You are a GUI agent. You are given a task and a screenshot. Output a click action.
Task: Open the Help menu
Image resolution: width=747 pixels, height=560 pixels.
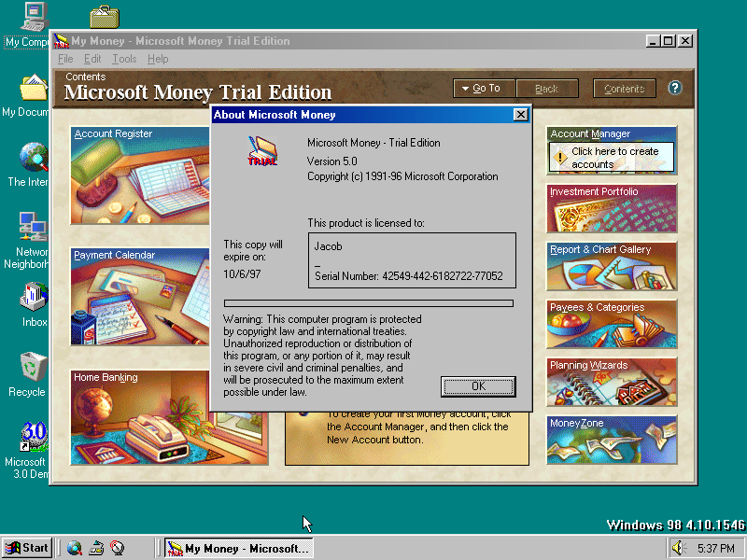point(158,59)
